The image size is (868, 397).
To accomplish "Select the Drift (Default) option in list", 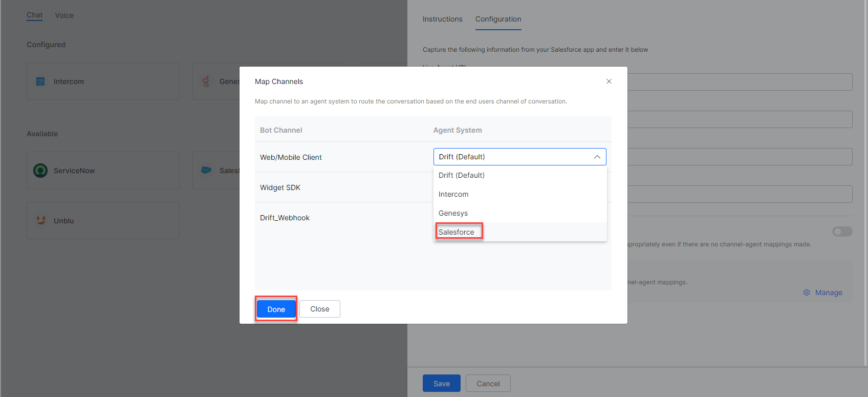I will pos(461,175).
